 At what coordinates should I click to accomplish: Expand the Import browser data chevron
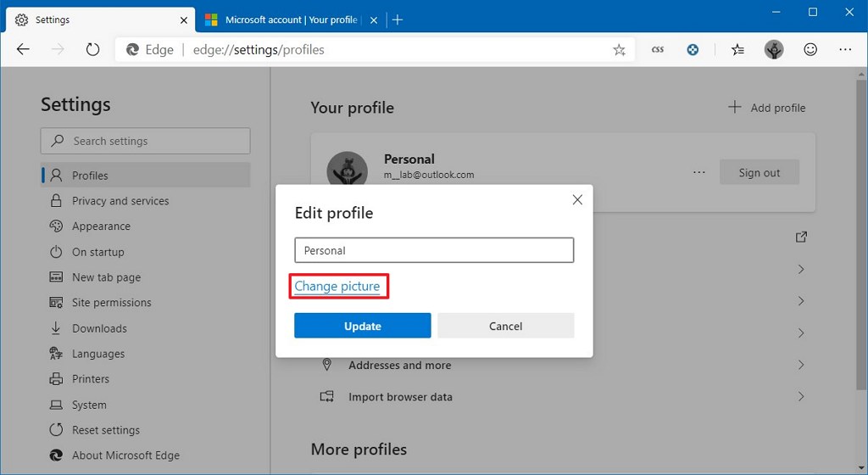tap(801, 396)
